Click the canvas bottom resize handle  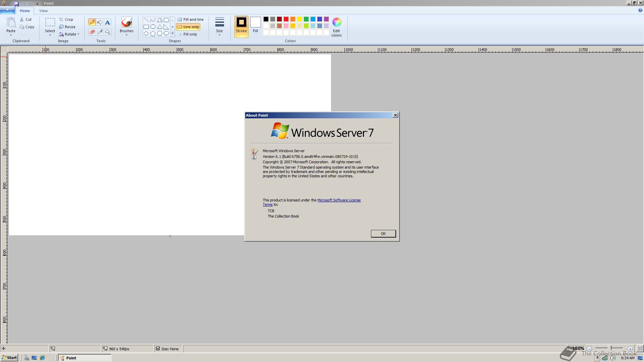click(170, 236)
